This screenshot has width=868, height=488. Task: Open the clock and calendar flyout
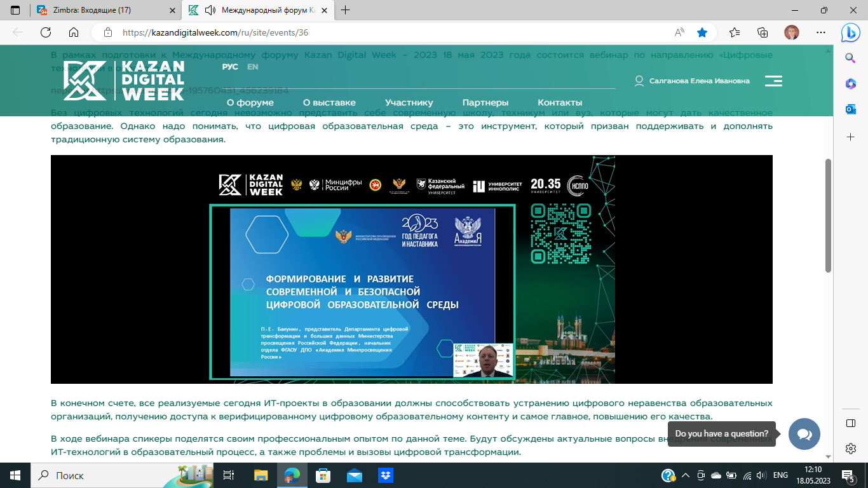click(x=814, y=475)
